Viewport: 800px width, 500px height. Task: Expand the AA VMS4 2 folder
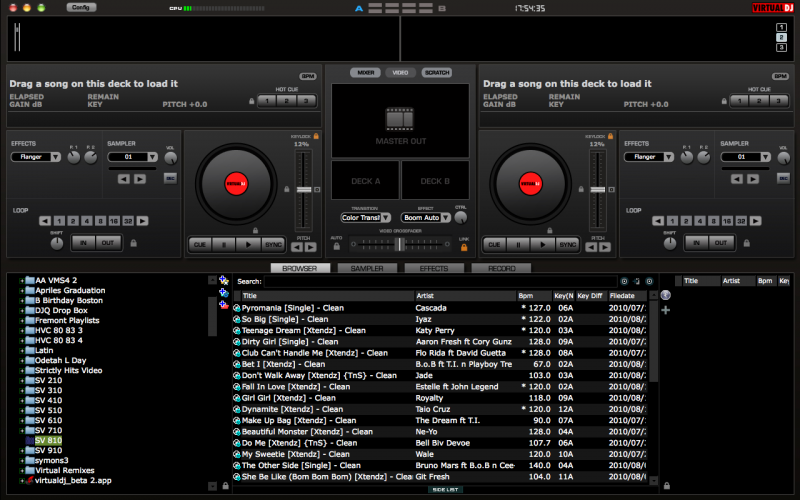21,281
